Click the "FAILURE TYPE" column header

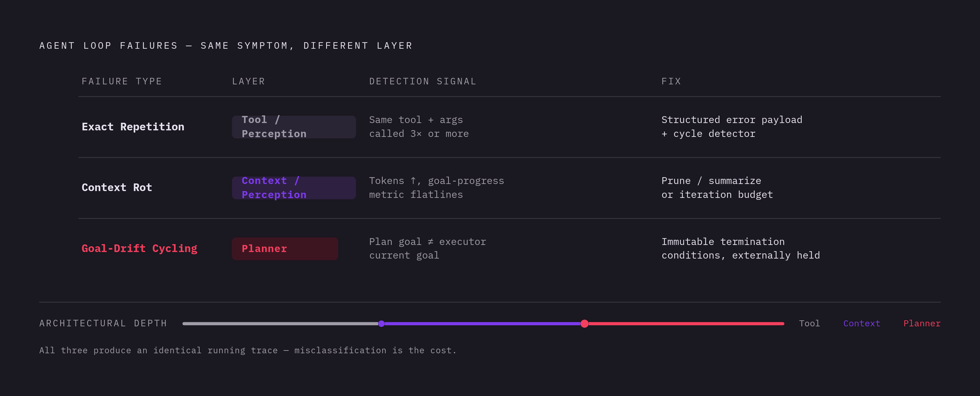click(122, 81)
